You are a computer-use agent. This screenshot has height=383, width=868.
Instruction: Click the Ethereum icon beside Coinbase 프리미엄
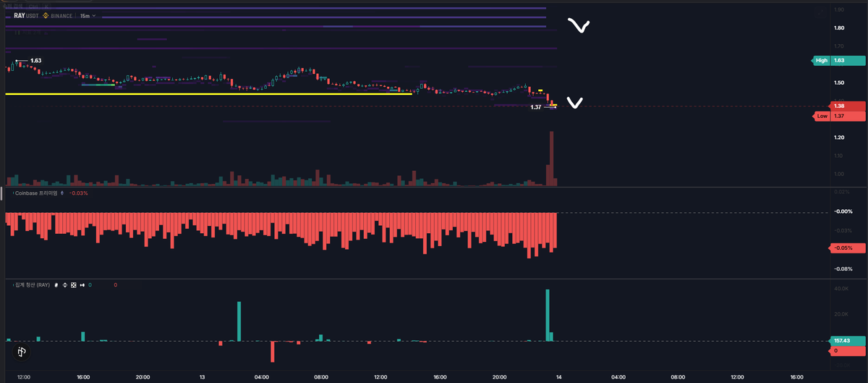[x=62, y=193]
